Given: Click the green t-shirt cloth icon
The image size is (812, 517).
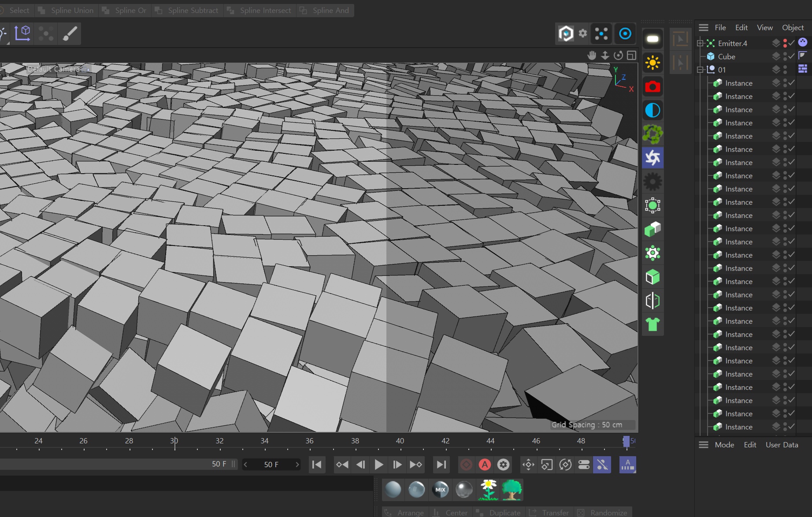Looking at the screenshot, I should pos(653,324).
